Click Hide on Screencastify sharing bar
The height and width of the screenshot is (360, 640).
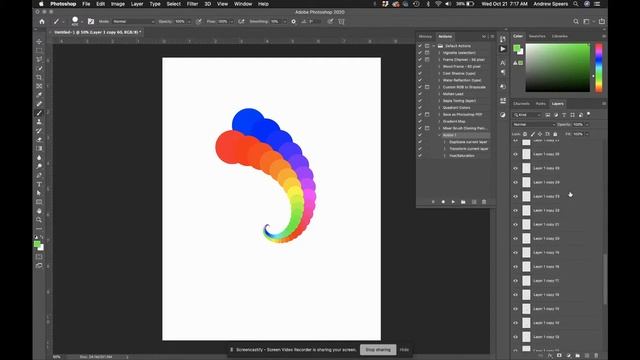click(x=404, y=350)
